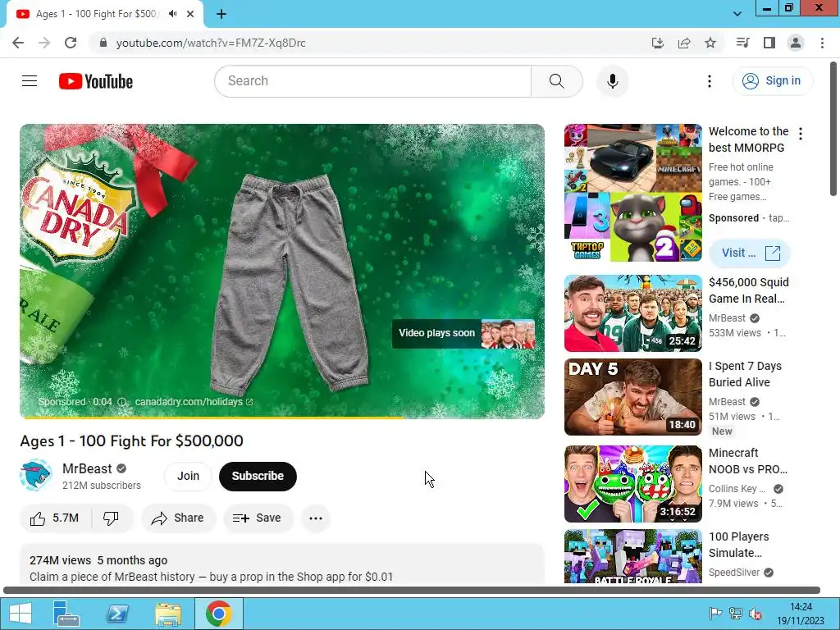The image size is (840, 630).
Task: Share this page icon in address bar
Action: point(684,43)
